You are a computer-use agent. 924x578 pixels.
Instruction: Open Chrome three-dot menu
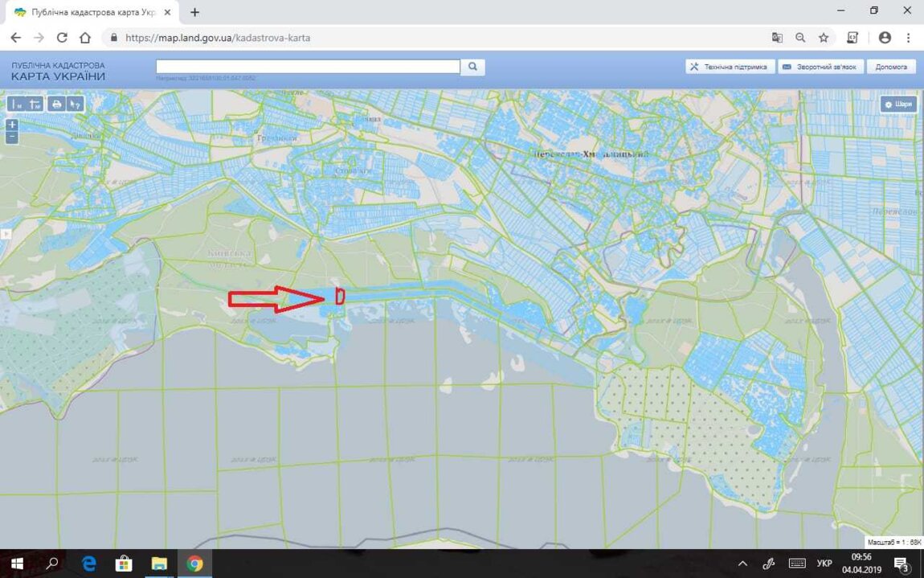point(909,38)
